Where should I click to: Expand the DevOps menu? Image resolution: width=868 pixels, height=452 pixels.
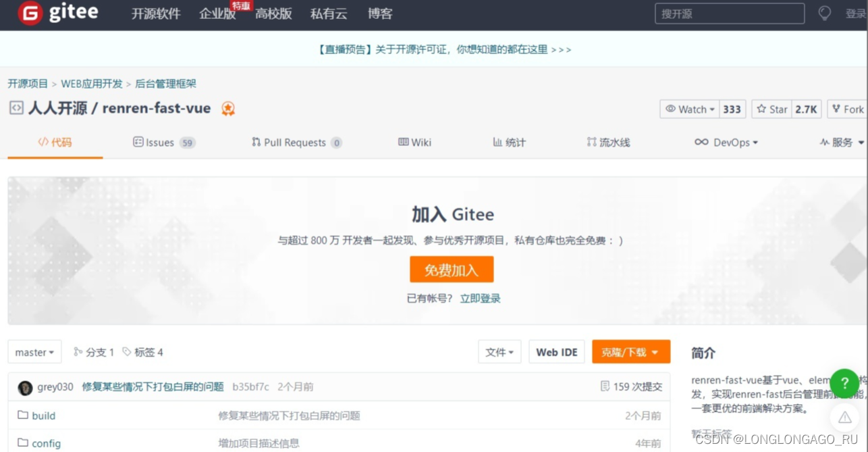tap(726, 143)
